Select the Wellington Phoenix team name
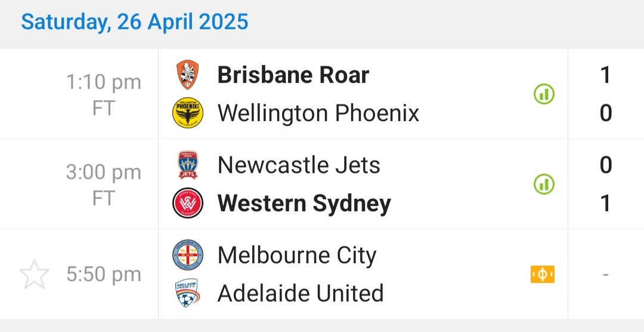This screenshot has width=644, height=332. pos(318,113)
